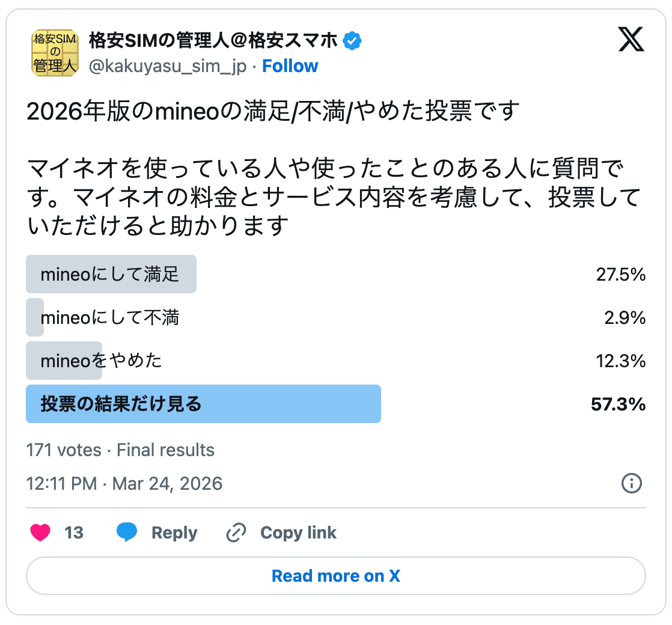Open the info icon next to the timestamp

pyautogui.click(x=631, y=483)
